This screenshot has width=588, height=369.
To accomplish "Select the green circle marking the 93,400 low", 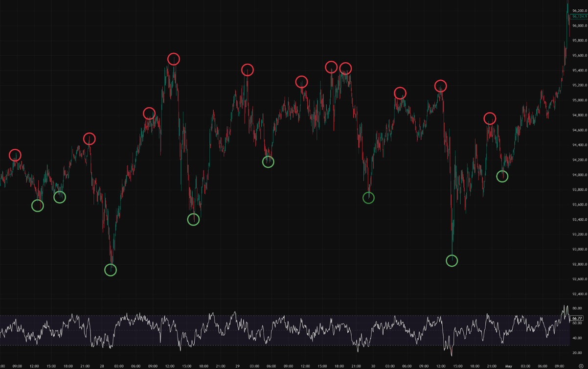I will (x=194, y=220).
